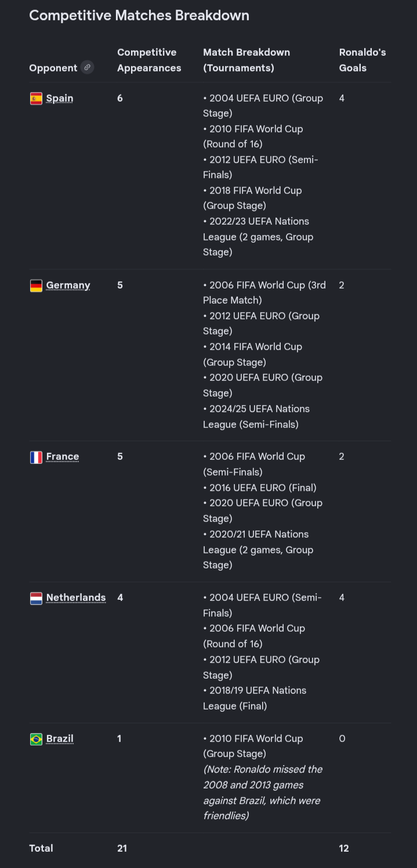Click the Opponent column header
The width and height of the screenshot is (417, 868).
click(53, 68)
